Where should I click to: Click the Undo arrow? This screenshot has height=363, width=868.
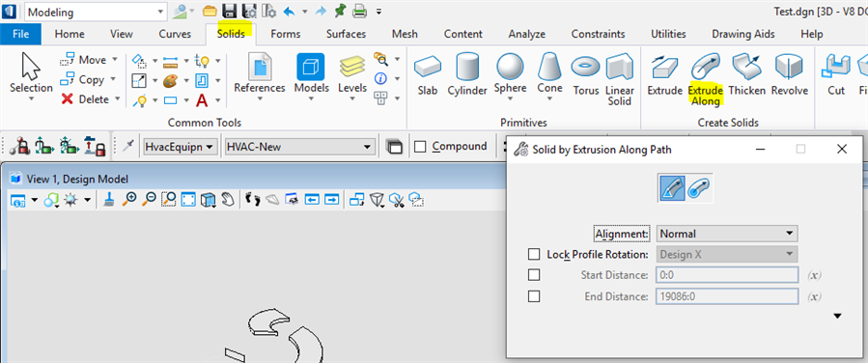click(289, 11)
